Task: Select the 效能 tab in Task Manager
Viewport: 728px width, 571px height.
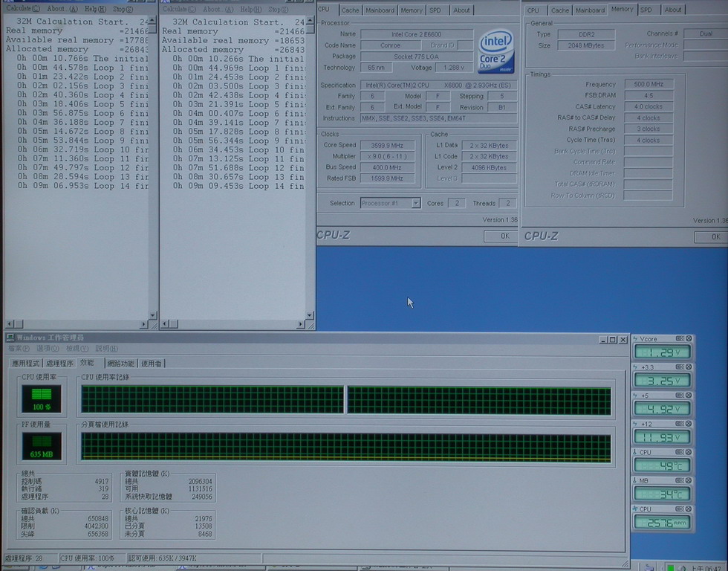Action: point(88,362)
